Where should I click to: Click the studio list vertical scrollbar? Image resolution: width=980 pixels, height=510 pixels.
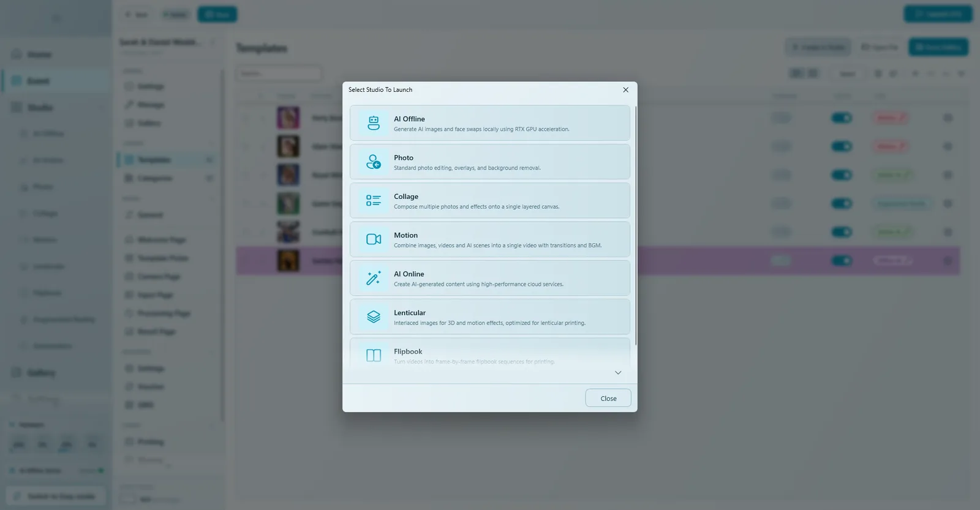636,225
